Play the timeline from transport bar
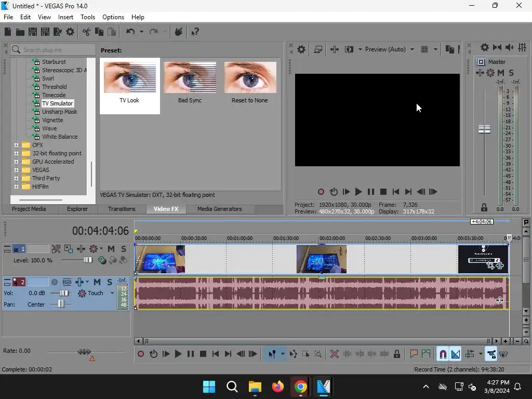532x399 pixels. pyautogui.click(x=178, y=354)
